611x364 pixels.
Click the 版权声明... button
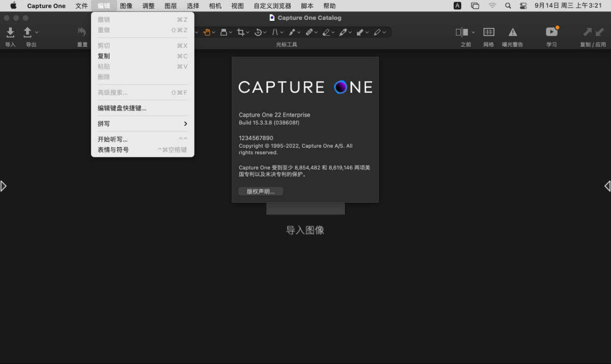(x=261, y=191)
